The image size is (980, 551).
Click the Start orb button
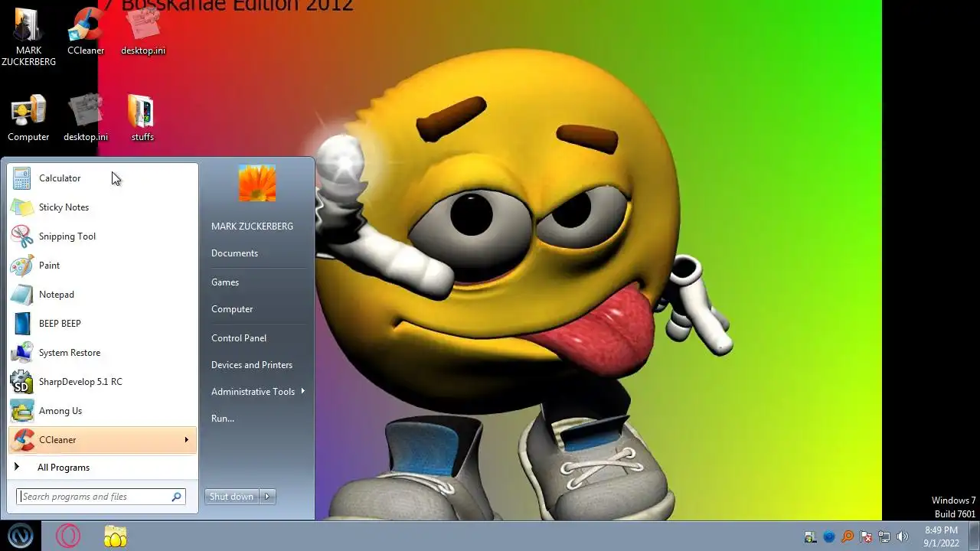[x=20, y=536]
